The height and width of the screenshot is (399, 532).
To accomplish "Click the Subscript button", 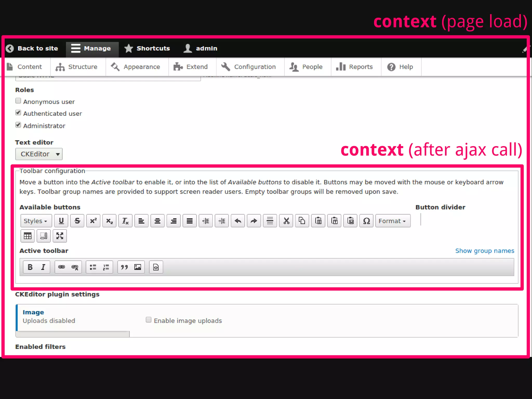I will coord(109,221).
